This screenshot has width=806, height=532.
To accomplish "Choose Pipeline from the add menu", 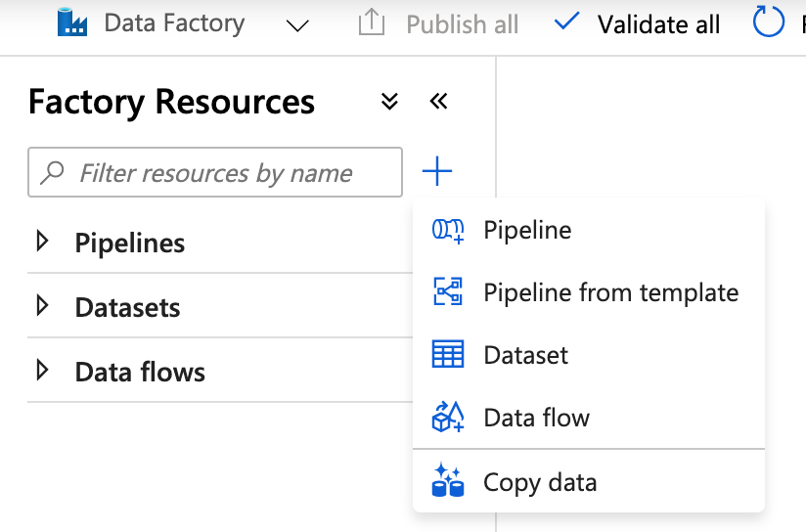I will 589,230.
